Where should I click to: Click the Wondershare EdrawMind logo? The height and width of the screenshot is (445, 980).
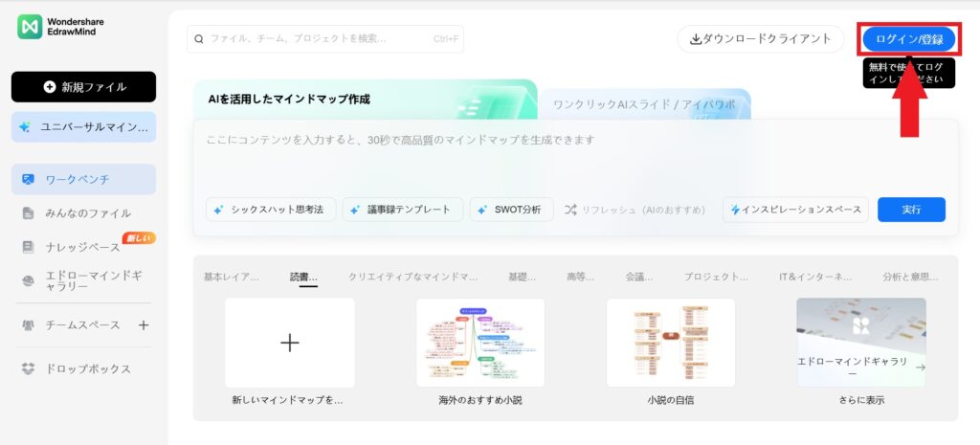coord(60,26)
